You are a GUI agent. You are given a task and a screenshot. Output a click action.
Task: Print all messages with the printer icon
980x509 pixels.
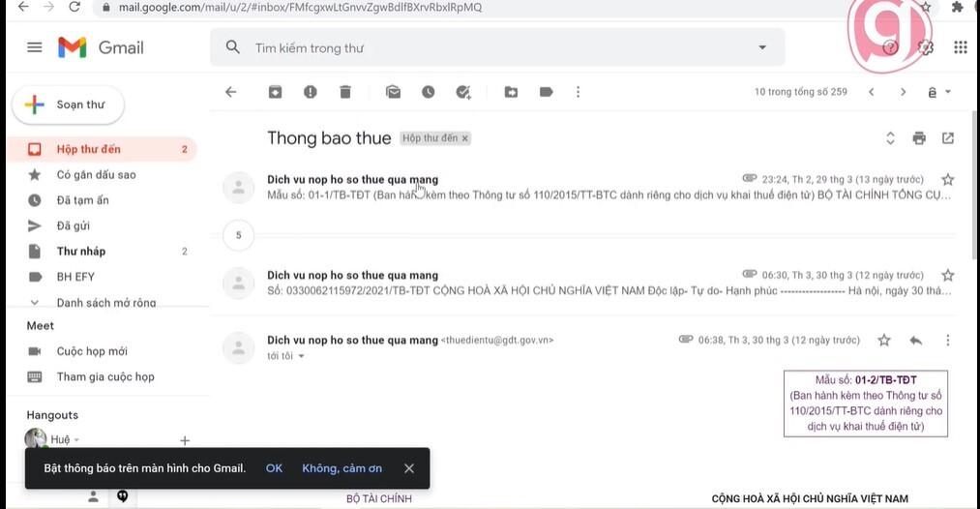(919, 138)
